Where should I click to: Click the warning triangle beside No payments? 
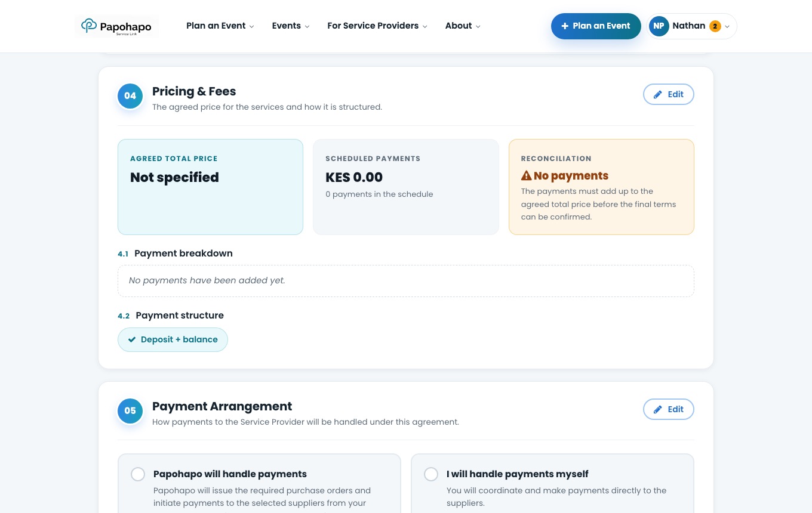pos(526,176)
